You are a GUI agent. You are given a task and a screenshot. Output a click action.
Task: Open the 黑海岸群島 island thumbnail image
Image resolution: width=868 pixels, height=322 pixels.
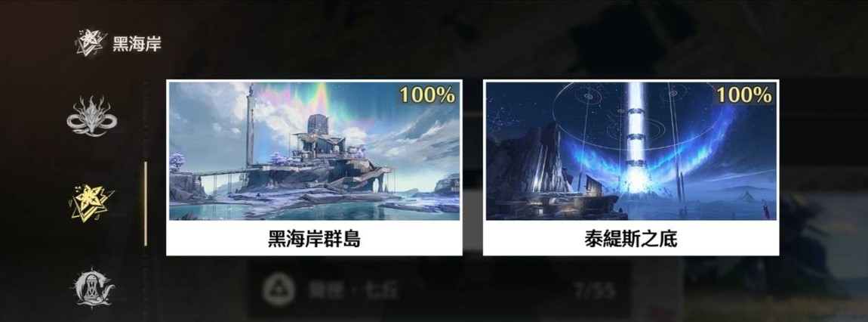click(315, 150)
